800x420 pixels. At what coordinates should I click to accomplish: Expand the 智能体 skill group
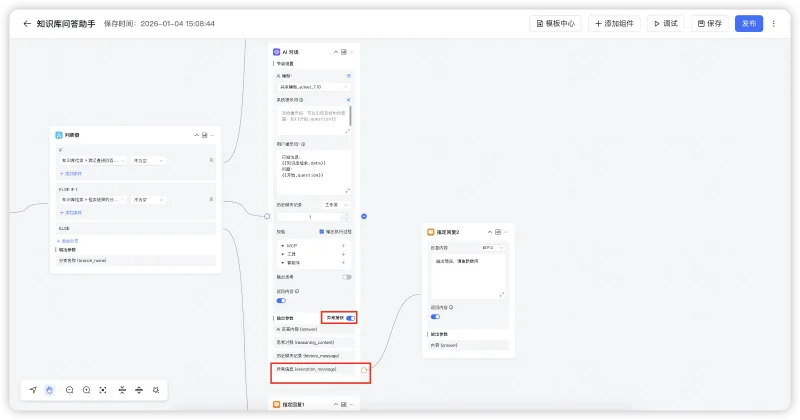pos(283,263)
